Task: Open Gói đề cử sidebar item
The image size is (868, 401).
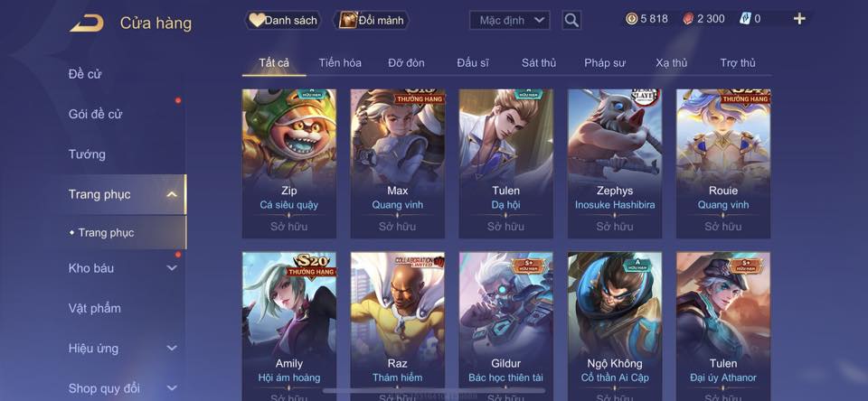Action: [x=95, y=114]
